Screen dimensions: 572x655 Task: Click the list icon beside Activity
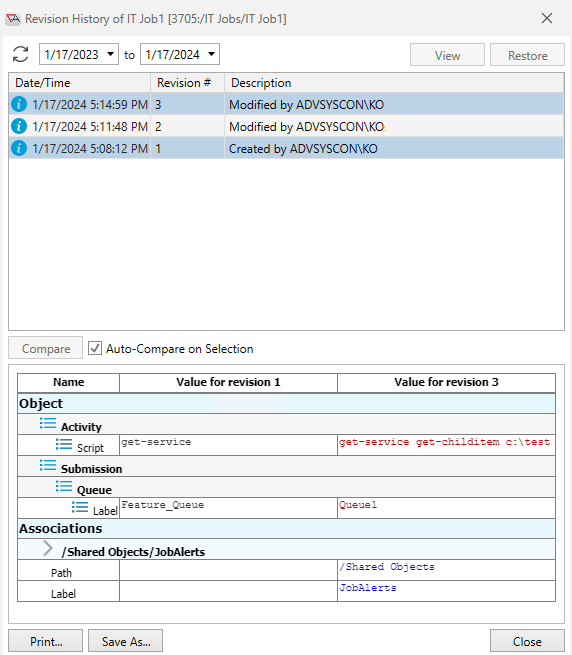[x=48, y=423]
